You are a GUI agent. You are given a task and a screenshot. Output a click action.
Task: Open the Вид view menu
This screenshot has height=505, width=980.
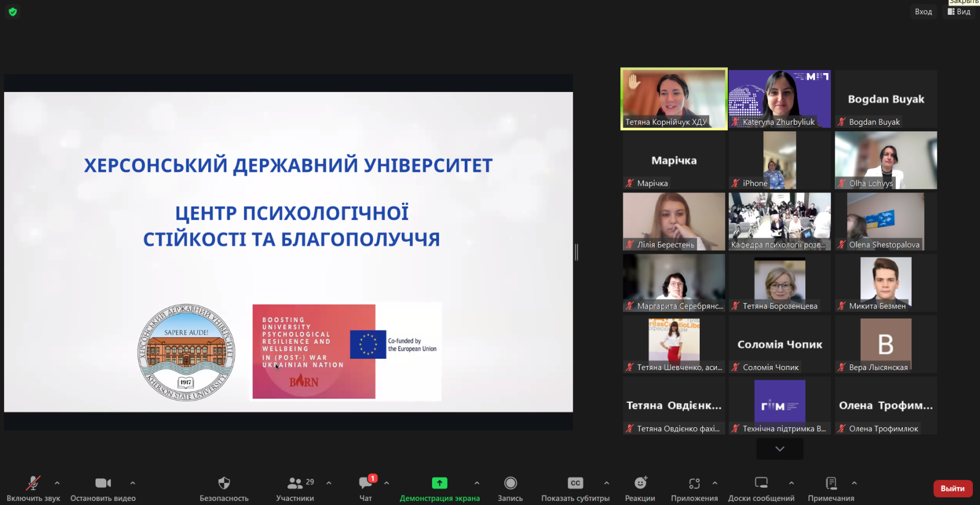pyautogui.click(x=959, y=12)
